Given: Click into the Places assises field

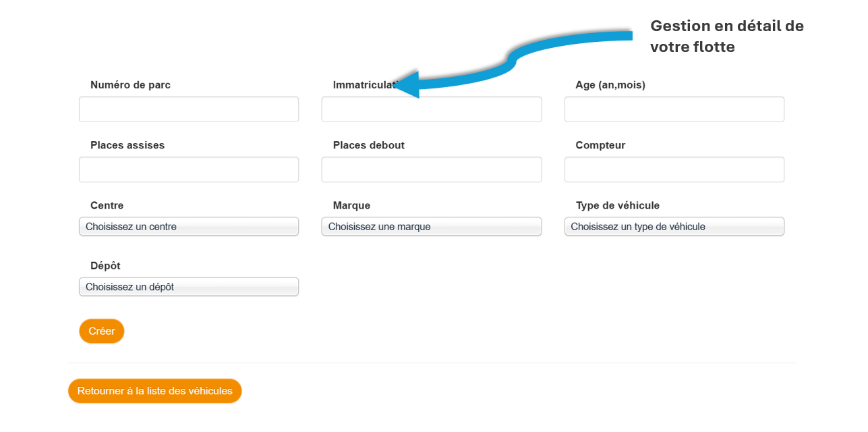Looking at the screenshot, I should [x=189, y=169].
